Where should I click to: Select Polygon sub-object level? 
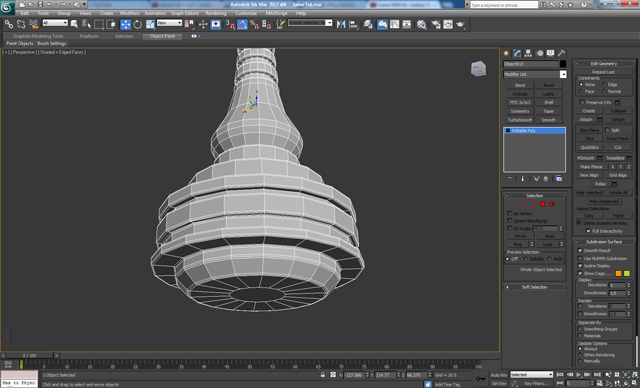pyautogui.click(x=543, y=204)
